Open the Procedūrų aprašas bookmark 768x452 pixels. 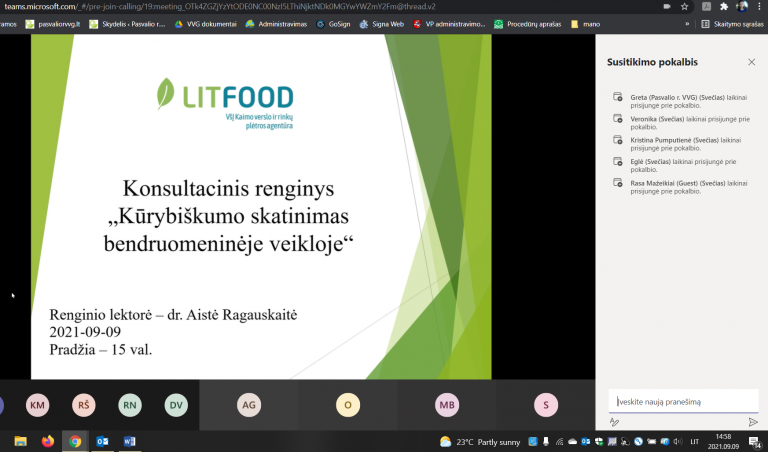point(528,24)
